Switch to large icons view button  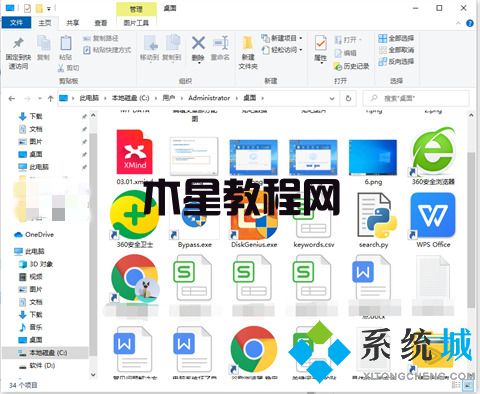click(468, 385)
